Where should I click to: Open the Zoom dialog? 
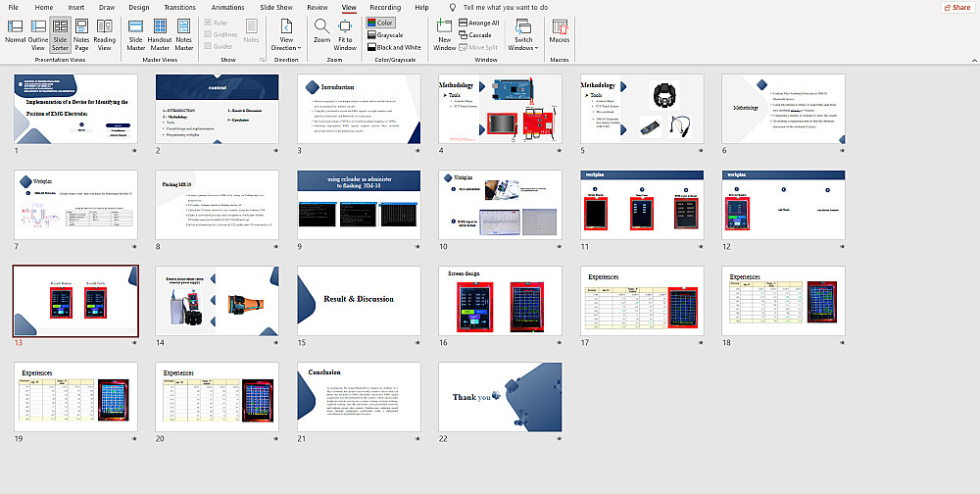[321, 30]
